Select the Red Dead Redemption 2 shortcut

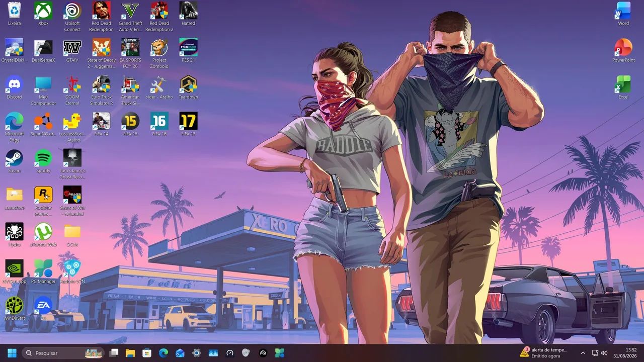point(159,17)
